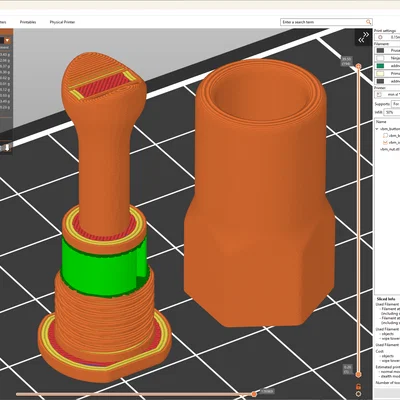Image resolution: width=400 pixels, height=400 pixels.
Task: Collapse the vbm_button object tree node
Action: coord(377,129)
